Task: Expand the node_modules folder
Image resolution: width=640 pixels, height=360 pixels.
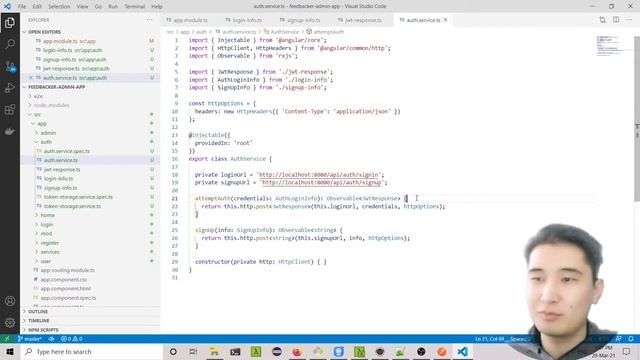Action: 51,105
